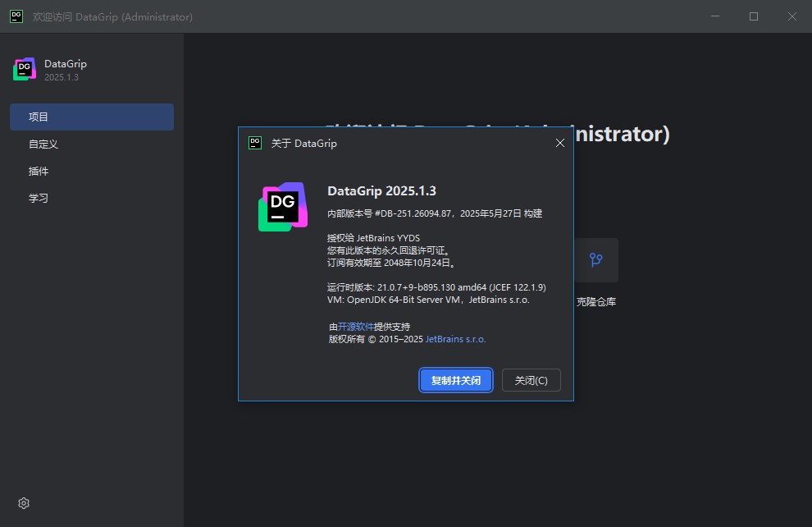The image size is (812, 527).
Task: Select the 项目 sidebar item
Action: coord(92,117)
